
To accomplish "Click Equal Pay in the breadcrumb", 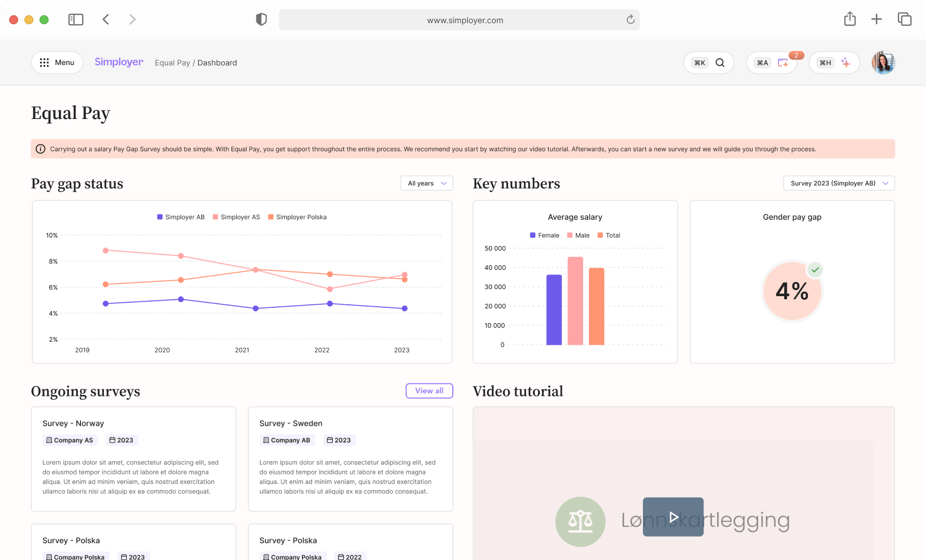I will click(x=172, y=62).
